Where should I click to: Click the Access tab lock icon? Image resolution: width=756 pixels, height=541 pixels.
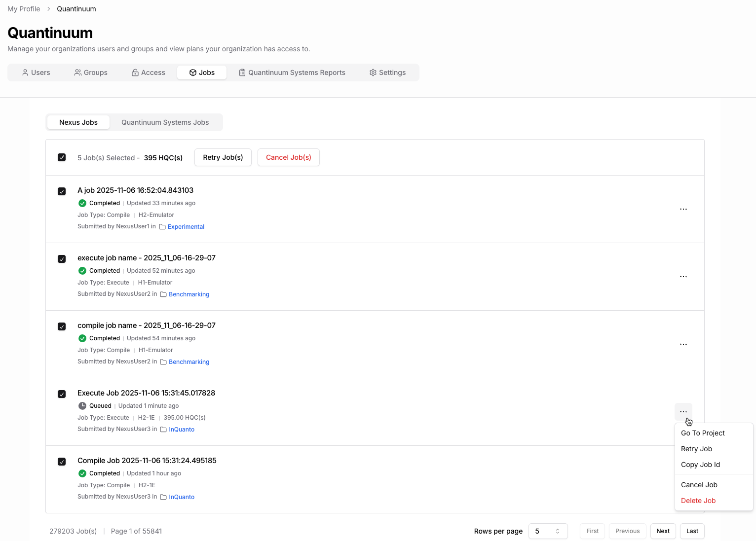(x=135, y=72)
